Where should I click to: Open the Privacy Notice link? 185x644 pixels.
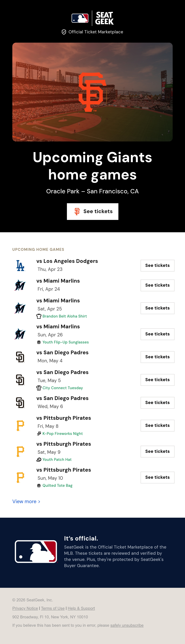[25, 608]
